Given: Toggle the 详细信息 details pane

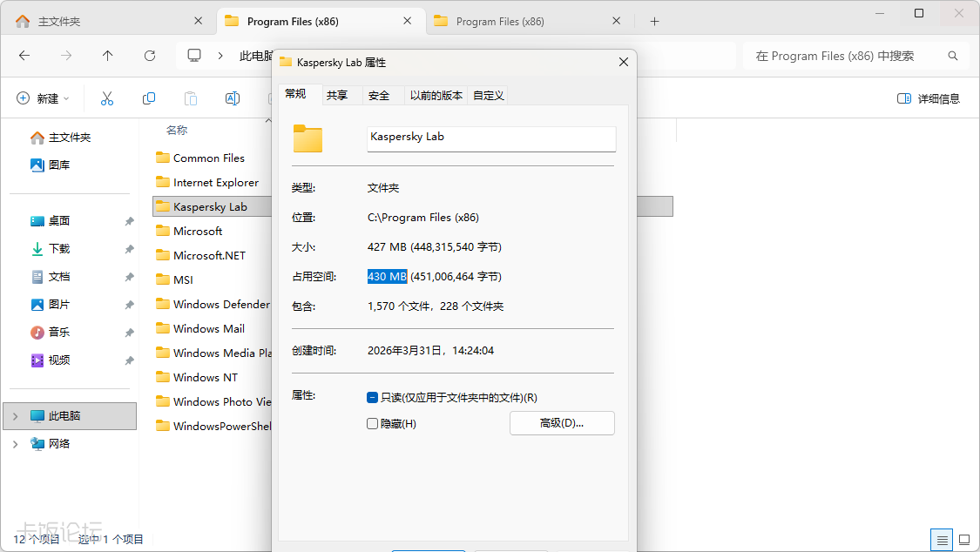Looking at the screenshot, I should (x=928, y=98).
